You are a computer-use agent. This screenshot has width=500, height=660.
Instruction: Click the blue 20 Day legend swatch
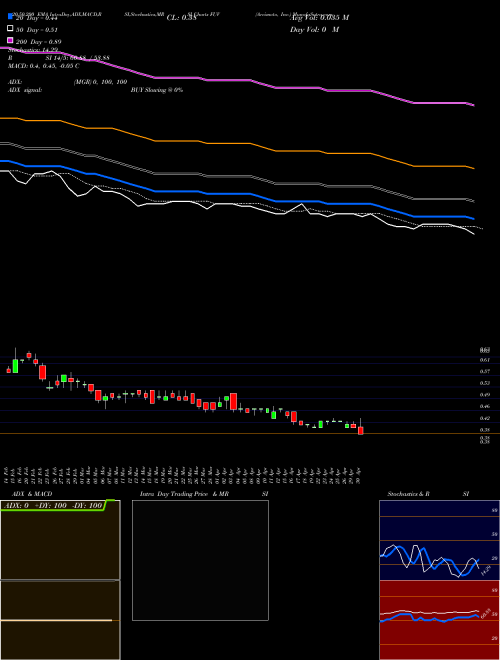point(10,16)
